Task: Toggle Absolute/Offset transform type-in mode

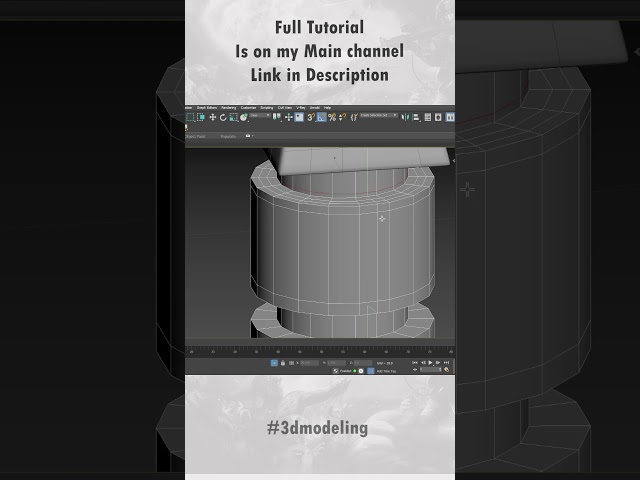Action: click(291, 363)
